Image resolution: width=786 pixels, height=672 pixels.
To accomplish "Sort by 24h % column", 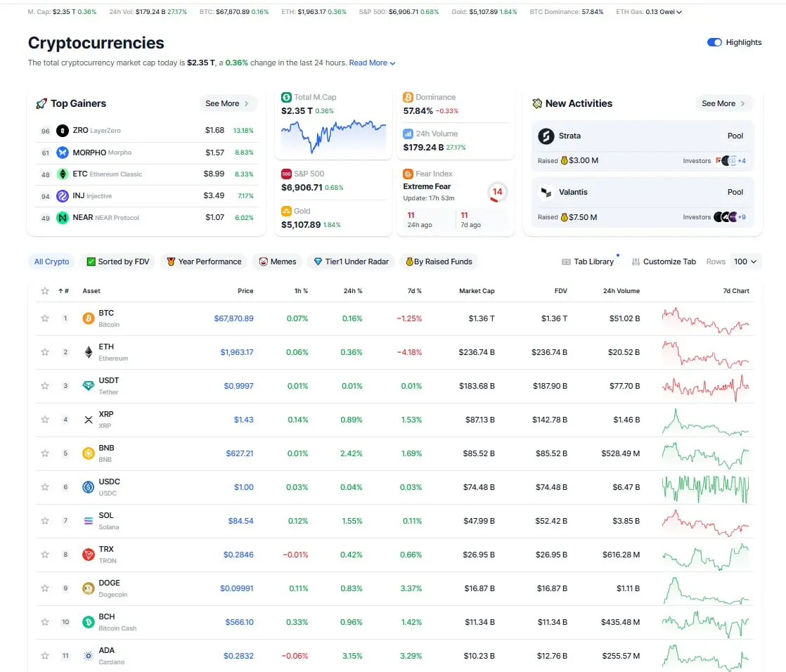I will 352,290.
